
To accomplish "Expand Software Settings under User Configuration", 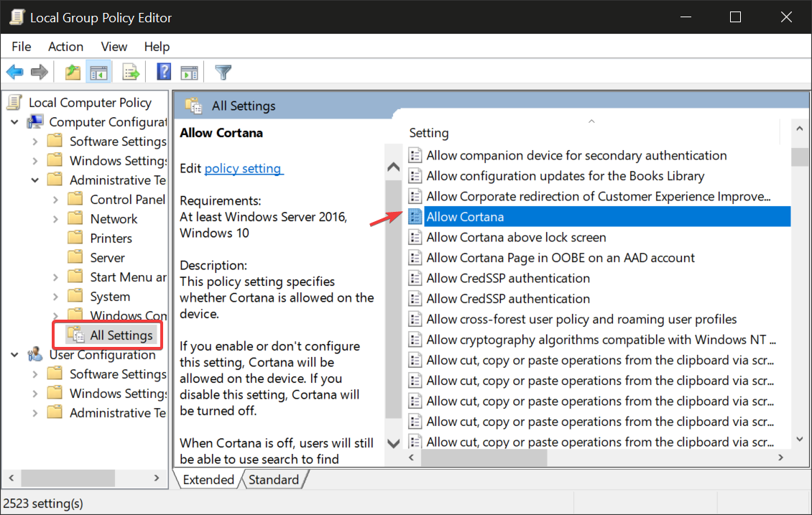I will pos(34,374).
